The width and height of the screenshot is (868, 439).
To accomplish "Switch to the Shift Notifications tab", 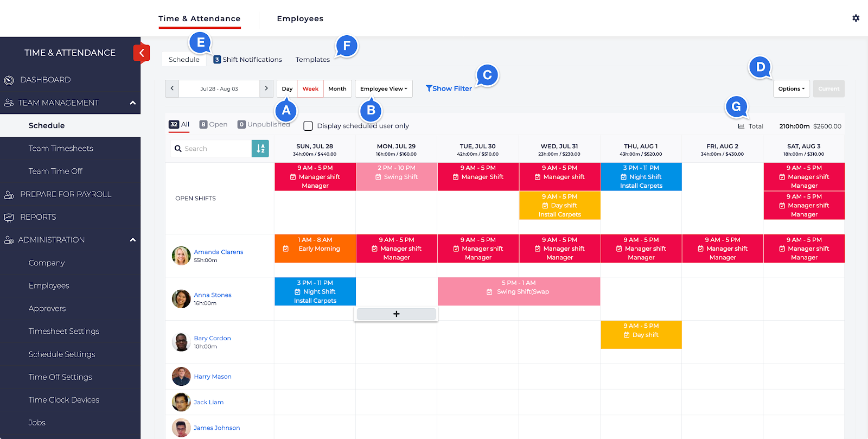I will coord(247,60).
